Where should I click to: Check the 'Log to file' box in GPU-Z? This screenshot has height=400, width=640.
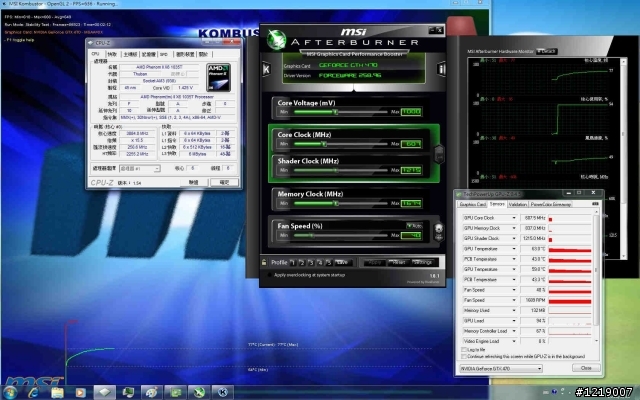pyautogui.click(x=464, y=350)
